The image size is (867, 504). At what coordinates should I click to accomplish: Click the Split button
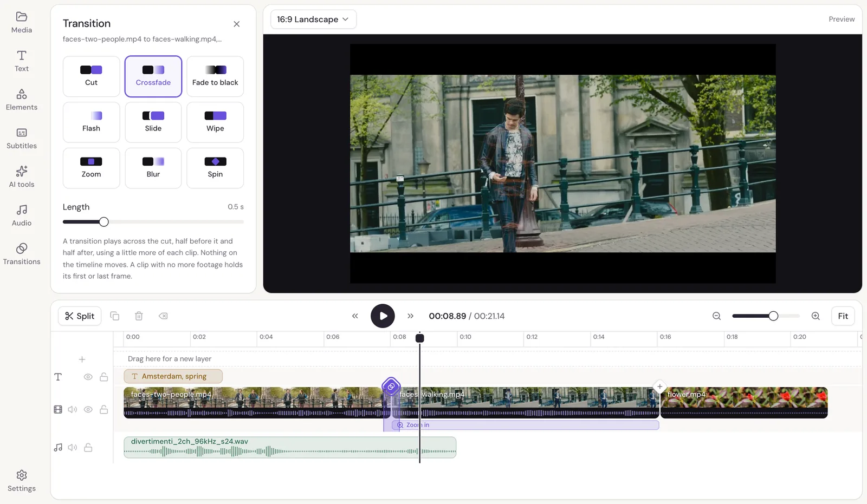pyautogui.click(x=80, y=316)
